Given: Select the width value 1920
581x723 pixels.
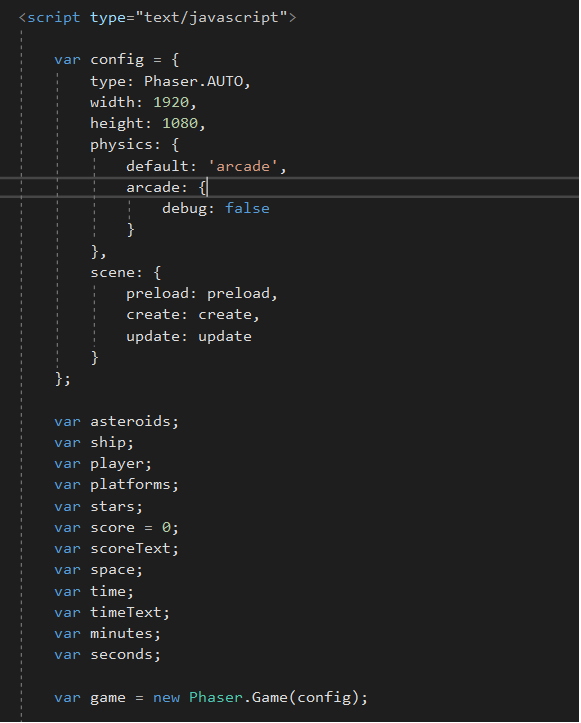Looking at the screenshot, I should (x=171, y=102).
